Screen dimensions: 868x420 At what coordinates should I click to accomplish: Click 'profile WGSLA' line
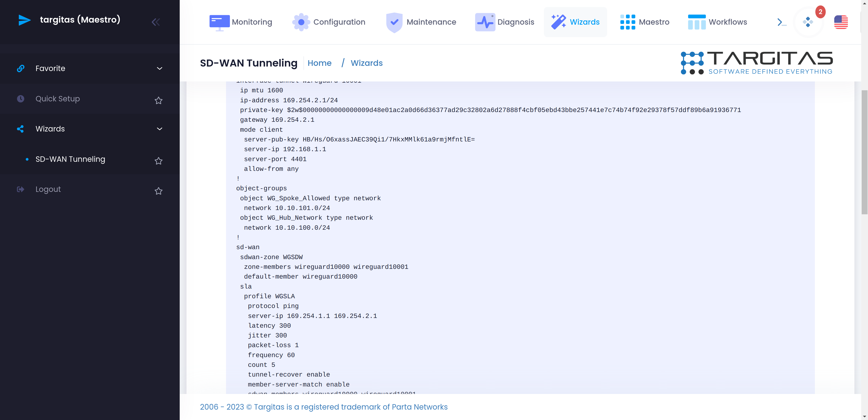point(269,296)
